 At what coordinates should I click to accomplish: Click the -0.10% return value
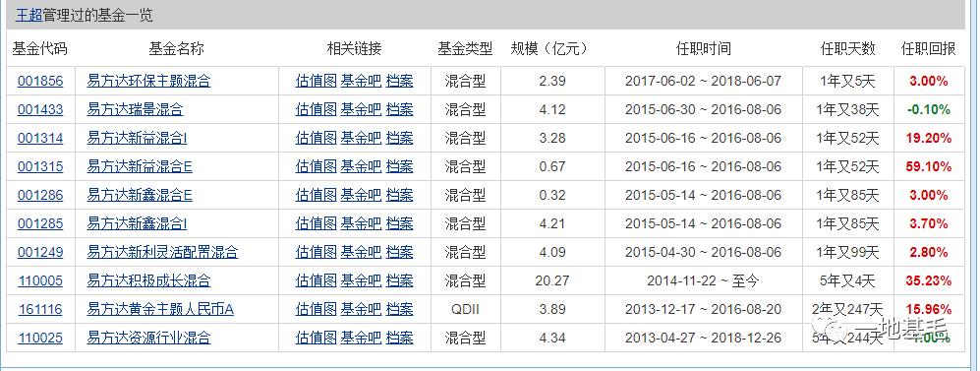(x=928, y=110)
